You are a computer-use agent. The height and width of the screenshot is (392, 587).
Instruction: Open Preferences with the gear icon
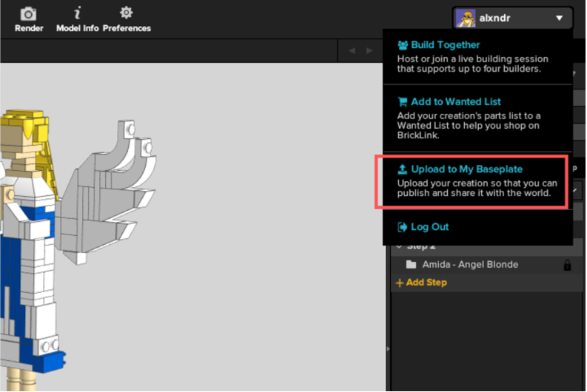pos(127,19)
